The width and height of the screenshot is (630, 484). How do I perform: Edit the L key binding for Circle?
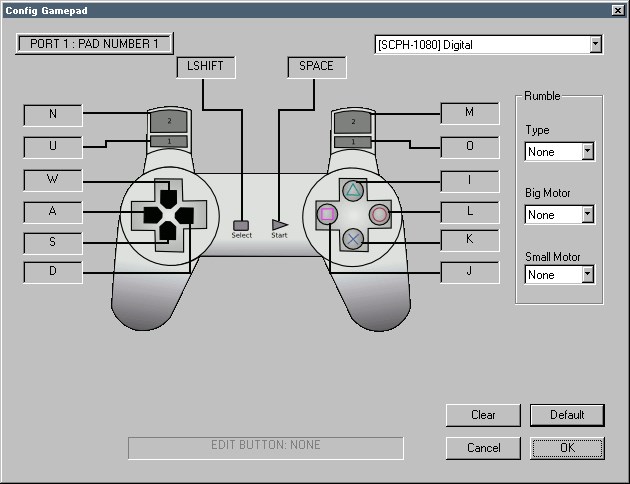coord(470,212)
